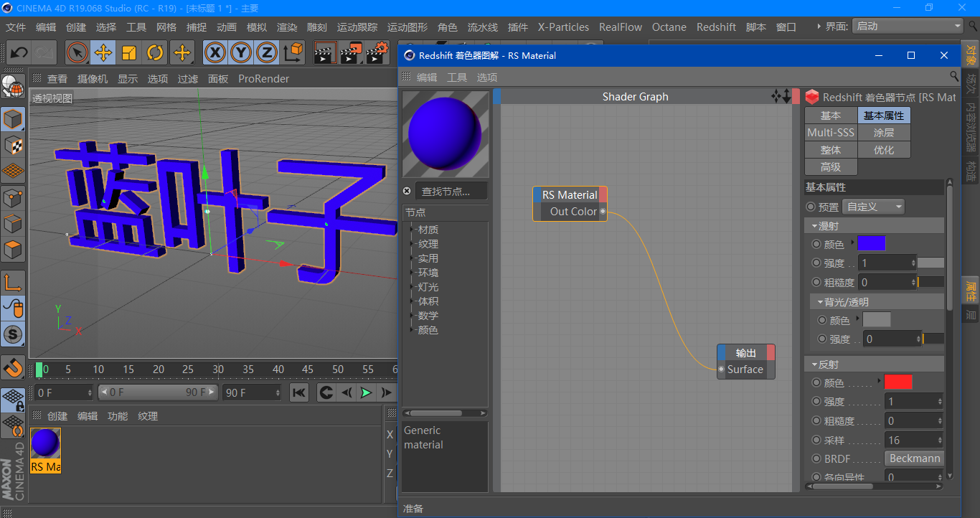The image size is (980, 518).
Task: Go to start of timeline
Action: point(299,392)
